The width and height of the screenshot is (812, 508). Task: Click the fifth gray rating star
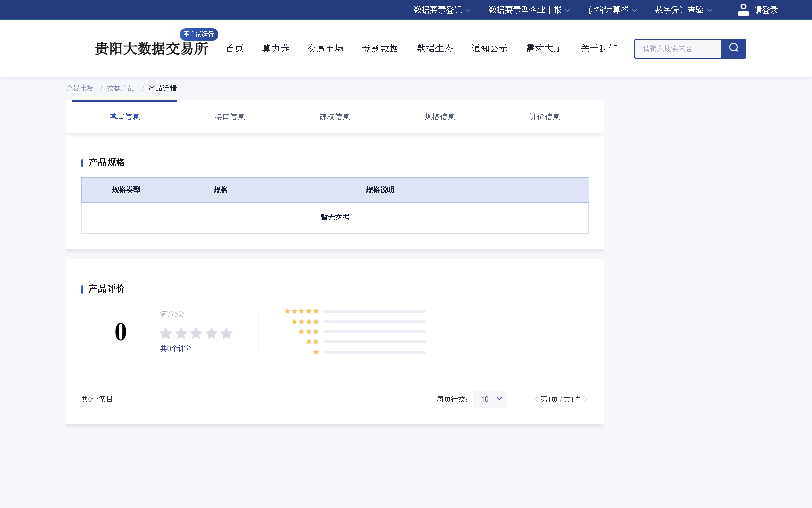point(227,333)
